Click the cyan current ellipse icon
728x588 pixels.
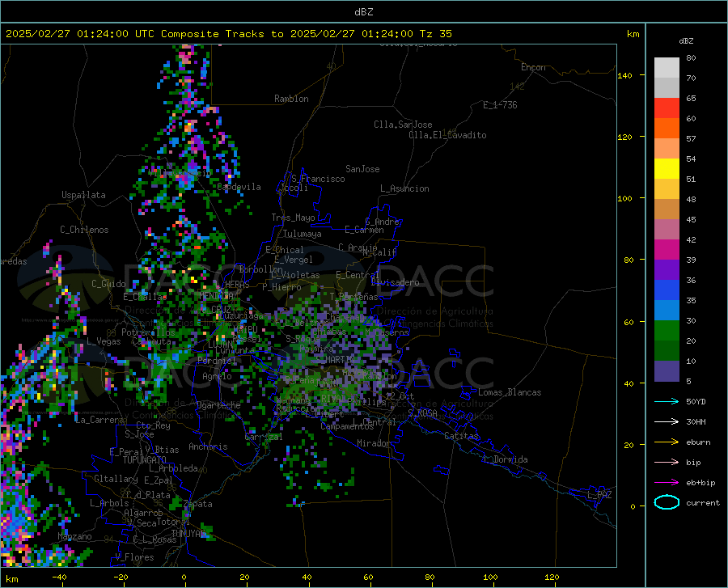pos(667,502)
